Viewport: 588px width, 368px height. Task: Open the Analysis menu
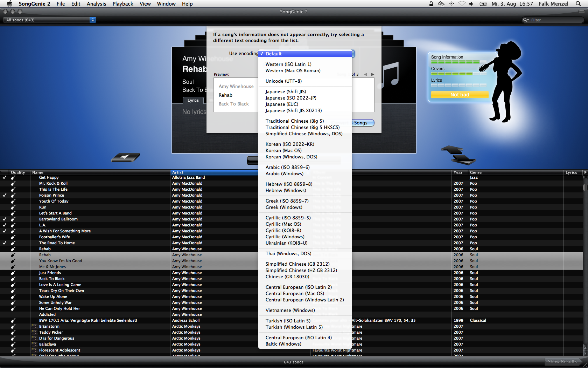click(97, 4)
